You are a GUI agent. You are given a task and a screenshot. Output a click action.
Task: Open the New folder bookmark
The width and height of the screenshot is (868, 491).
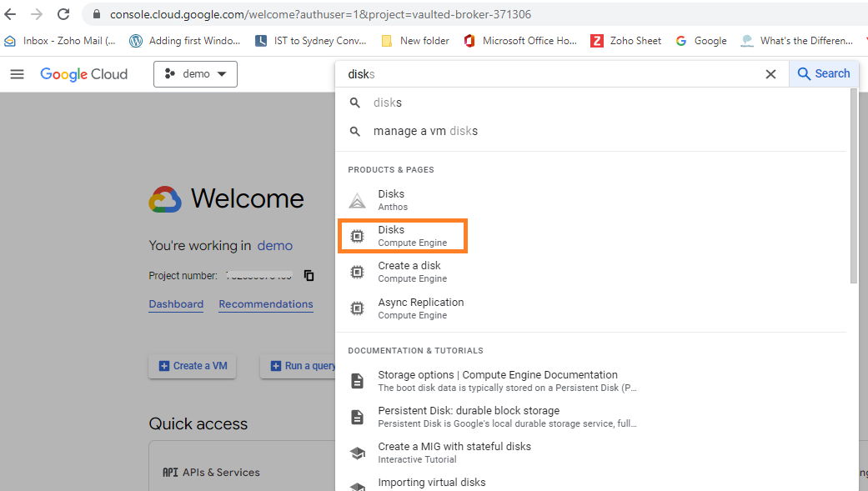point(415,41)
